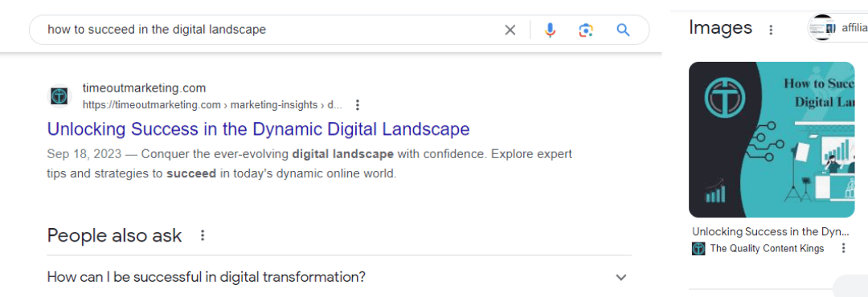868x297 pixels.
Task: Select the affiliate filter chip
Action: [x=837, y=28]
